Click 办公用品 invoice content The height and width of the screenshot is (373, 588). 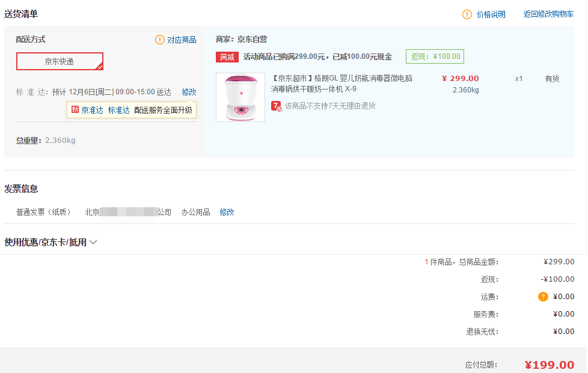pos(196,213)
